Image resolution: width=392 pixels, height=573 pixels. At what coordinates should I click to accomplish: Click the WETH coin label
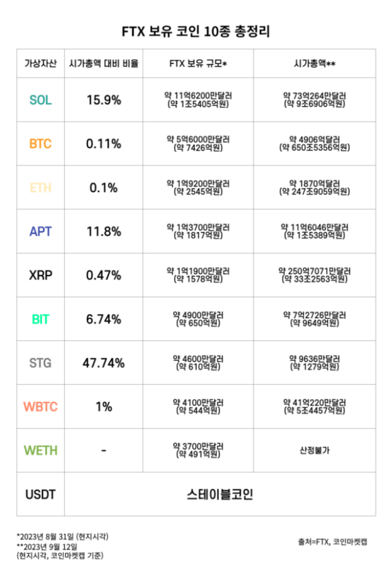coord(40,450)
